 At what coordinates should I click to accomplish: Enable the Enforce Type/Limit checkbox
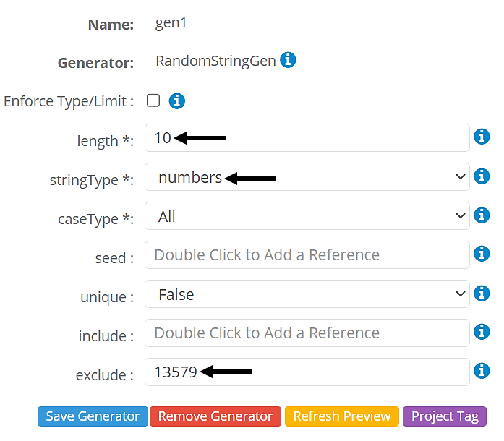tap(153, 100)
